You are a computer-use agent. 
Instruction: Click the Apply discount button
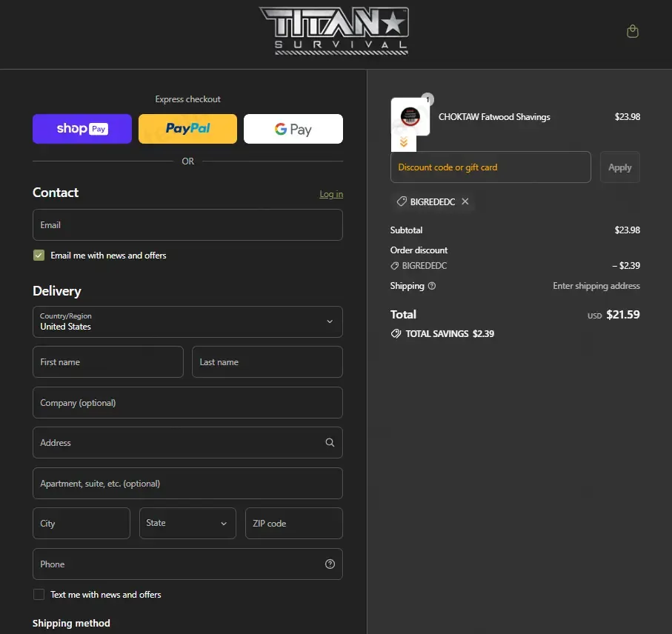coord(619,167)
